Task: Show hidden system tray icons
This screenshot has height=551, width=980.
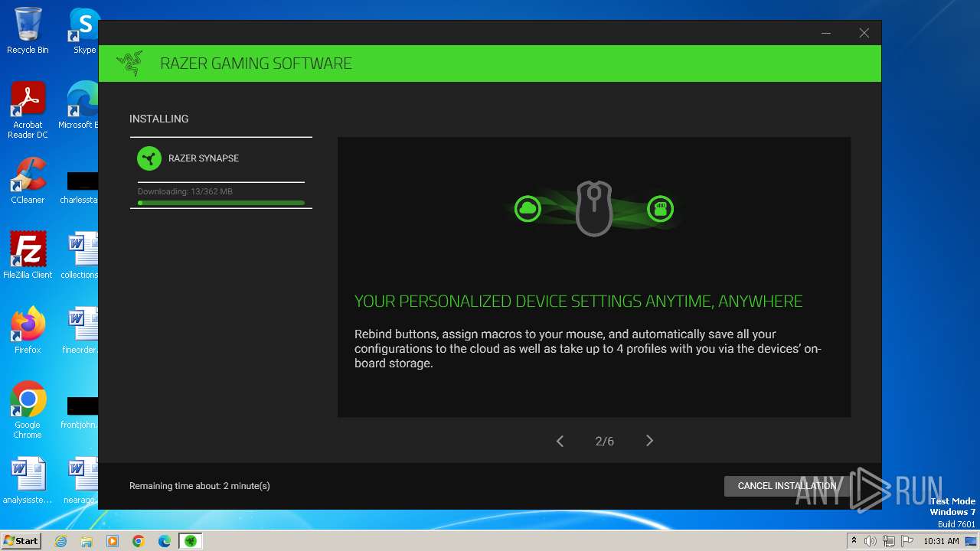Action: point(854,541)
